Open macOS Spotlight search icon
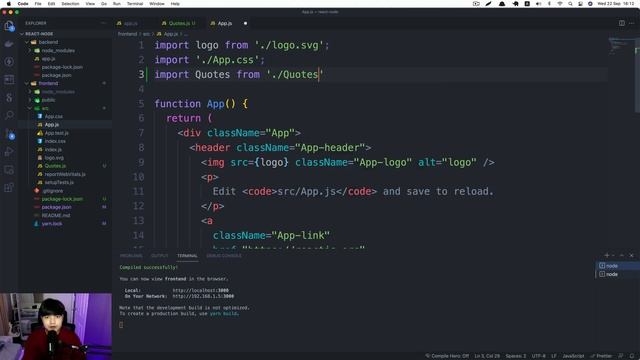 [x=570, y=4]
